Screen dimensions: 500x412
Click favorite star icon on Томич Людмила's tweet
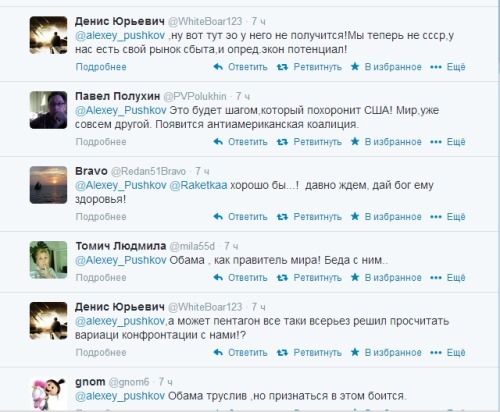(355, 277)
